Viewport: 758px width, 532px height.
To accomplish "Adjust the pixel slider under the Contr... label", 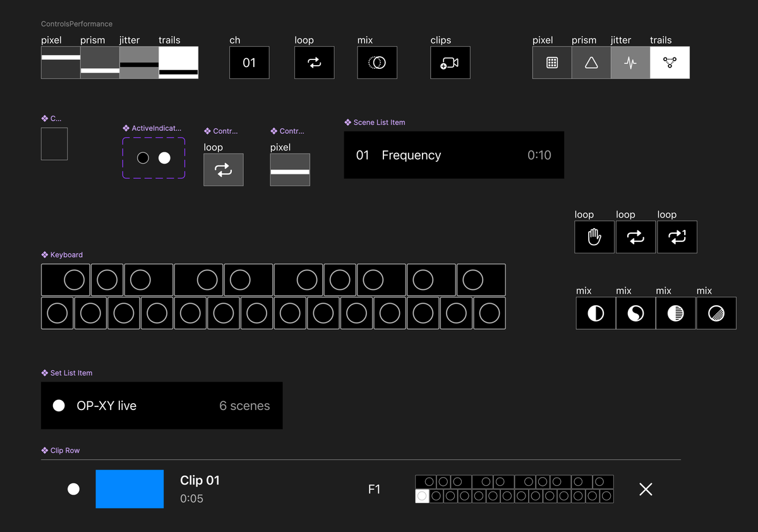I will [290, 170].
